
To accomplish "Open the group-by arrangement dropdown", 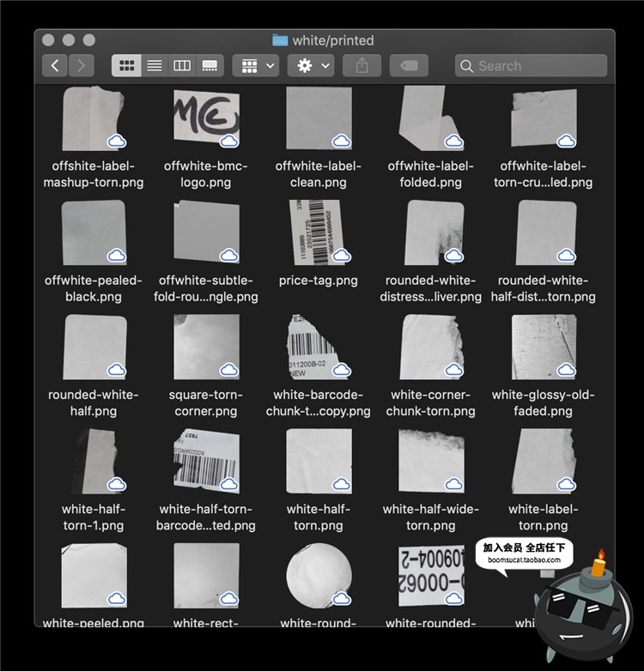I will 255,66.
